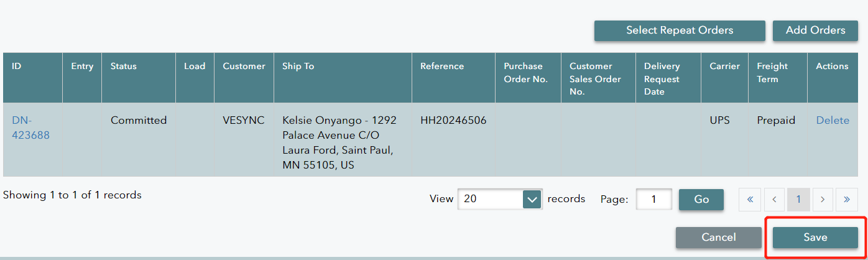868x260 pixels.
Task: Go to previous page arrow
Action: click(x=774, y=200)
